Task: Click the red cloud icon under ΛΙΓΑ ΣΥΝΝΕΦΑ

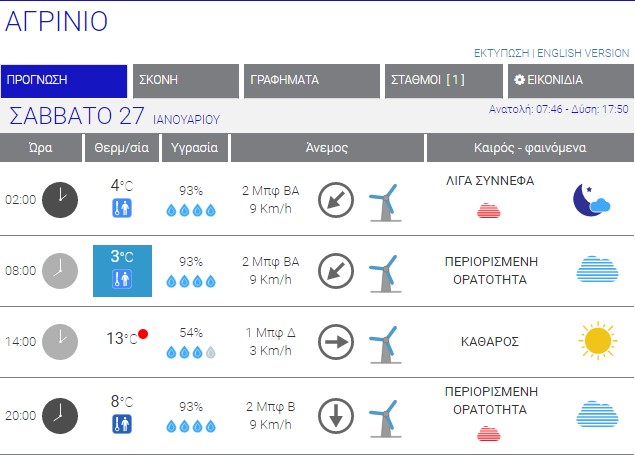Action: (488, 210)
